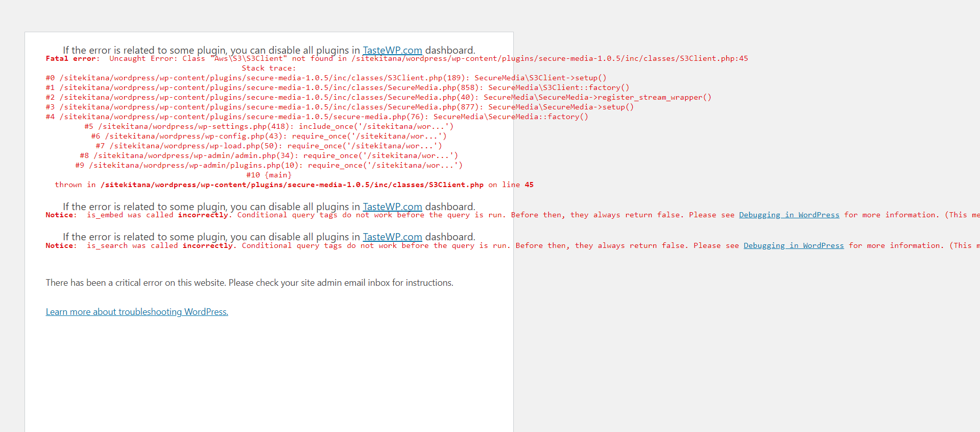Image resolution: width=980 pixels, height=432 pixels.
Task: Click the 'Aws\S3\S3Client' class name in fatal error
Action: [249, 58]
